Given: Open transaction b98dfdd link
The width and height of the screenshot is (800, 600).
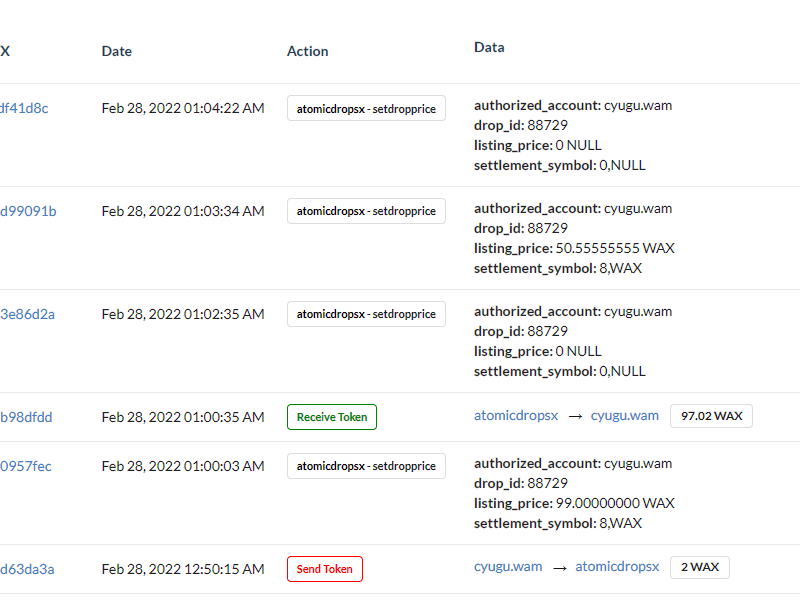Looking at the screenshot, I should click(x=26, y=417).
